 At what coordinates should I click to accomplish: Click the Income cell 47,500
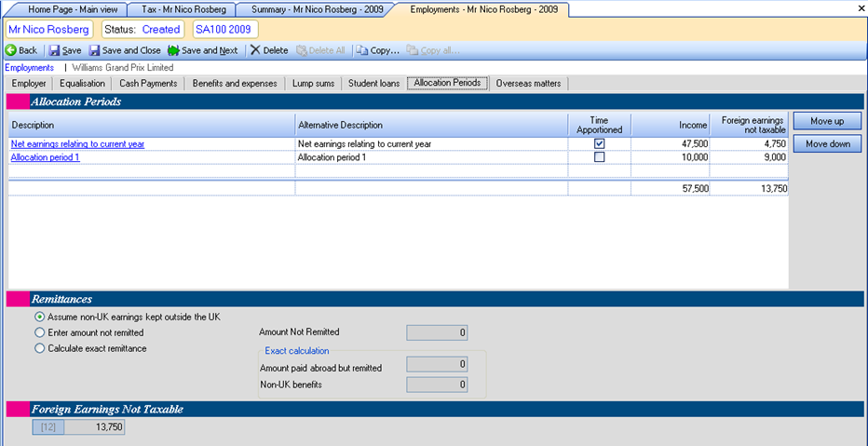click(x=671, y=144)
